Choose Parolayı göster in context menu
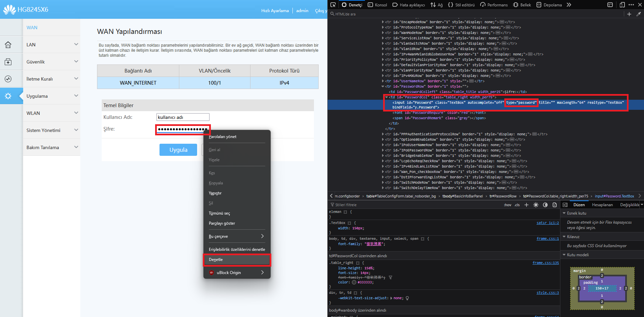The width and height of the screenshot is (644, 317). 237,223
